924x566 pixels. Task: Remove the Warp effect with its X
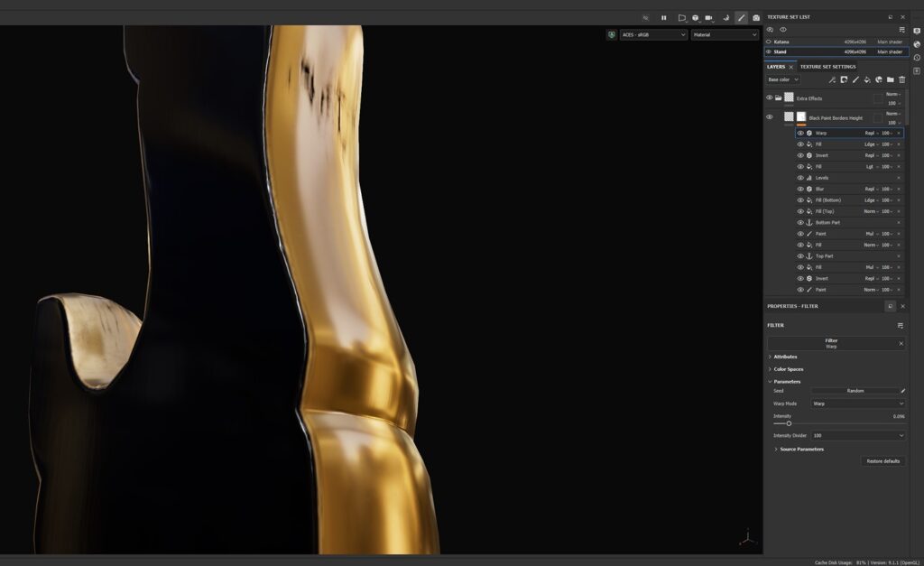click(x=899, y=134)
